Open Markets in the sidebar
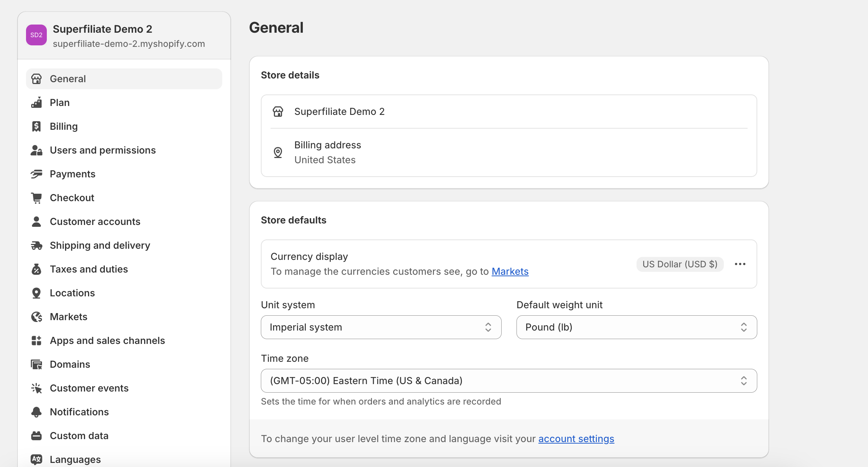The height and width of the screenshot is (467, 868). coord(124,317)
